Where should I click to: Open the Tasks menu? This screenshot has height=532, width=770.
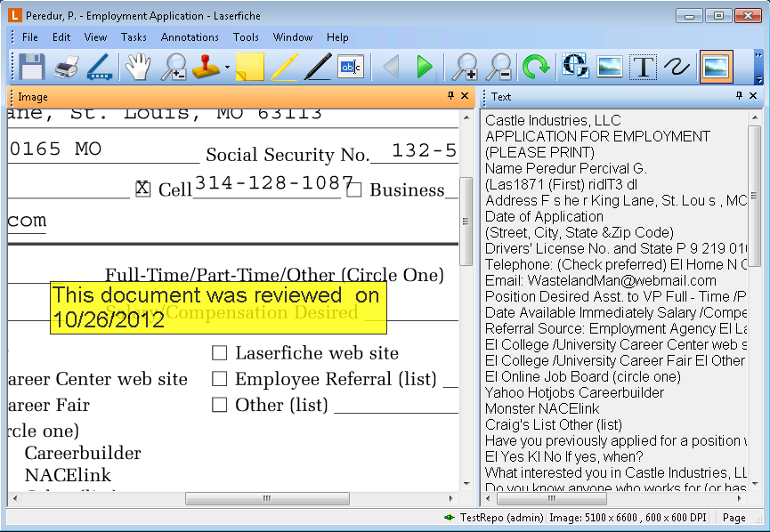[134, 37]
